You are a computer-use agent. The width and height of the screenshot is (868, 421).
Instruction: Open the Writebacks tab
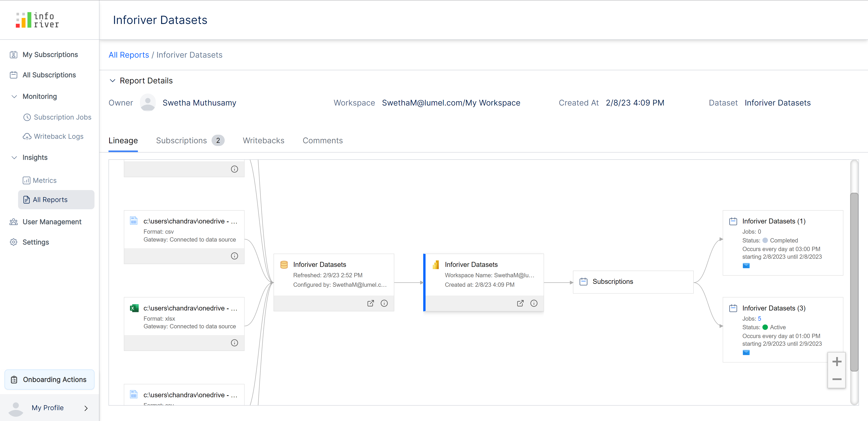point(263,140)
